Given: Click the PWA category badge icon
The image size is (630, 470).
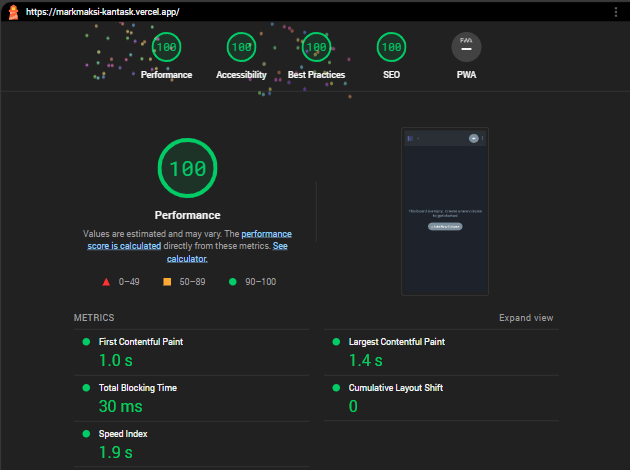Looking at the screenshot, I should 466,47.
